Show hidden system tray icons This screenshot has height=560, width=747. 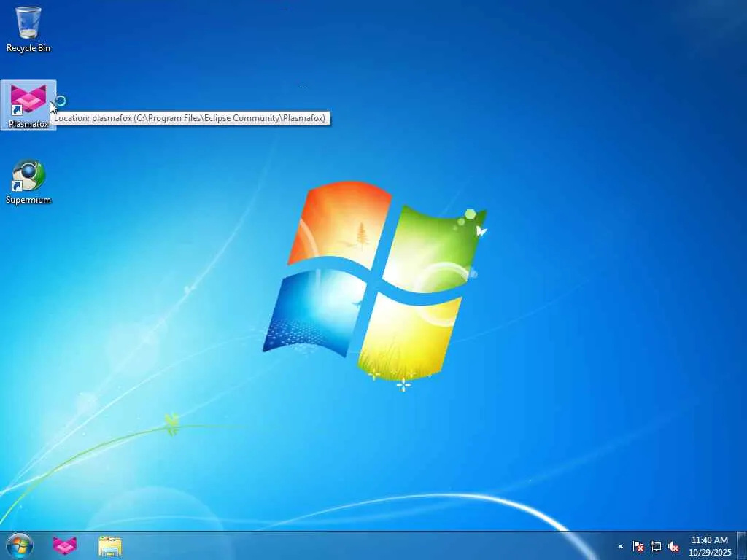620,546
